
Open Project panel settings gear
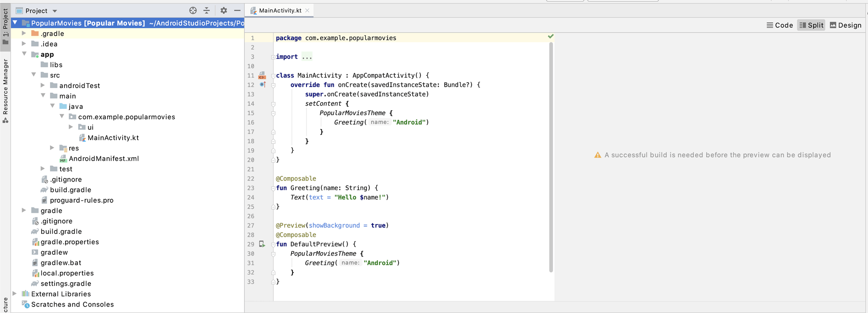click(x=224, y=10)
